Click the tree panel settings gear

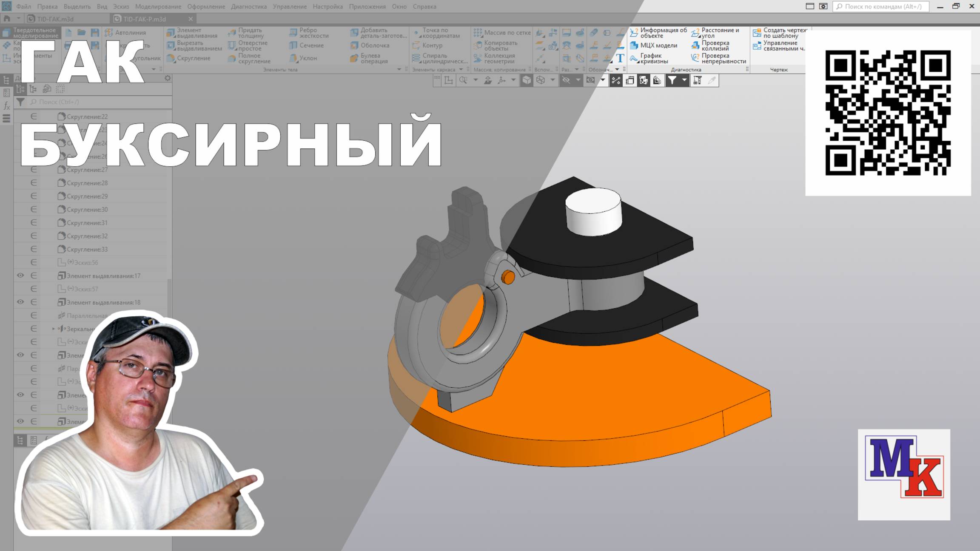[x=168, y=78]
